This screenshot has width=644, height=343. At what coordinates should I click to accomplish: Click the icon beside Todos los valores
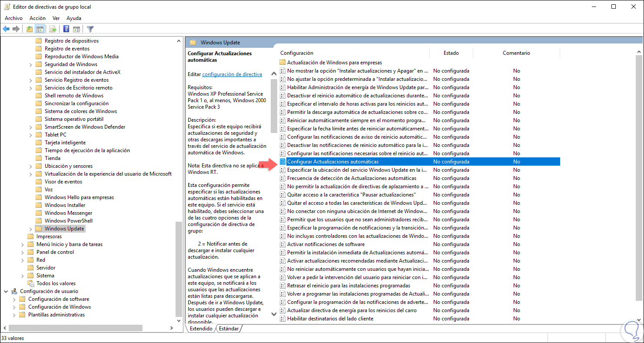click(31, 283)
